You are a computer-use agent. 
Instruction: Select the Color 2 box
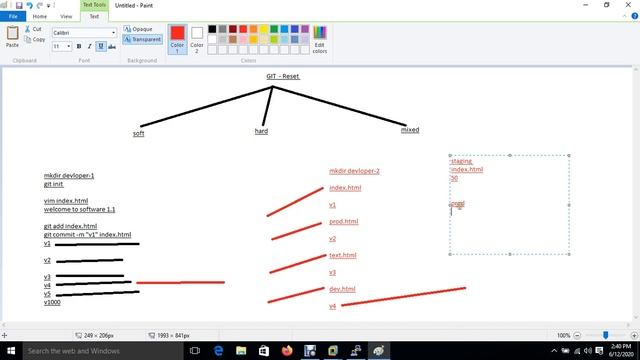pos(197,39)
